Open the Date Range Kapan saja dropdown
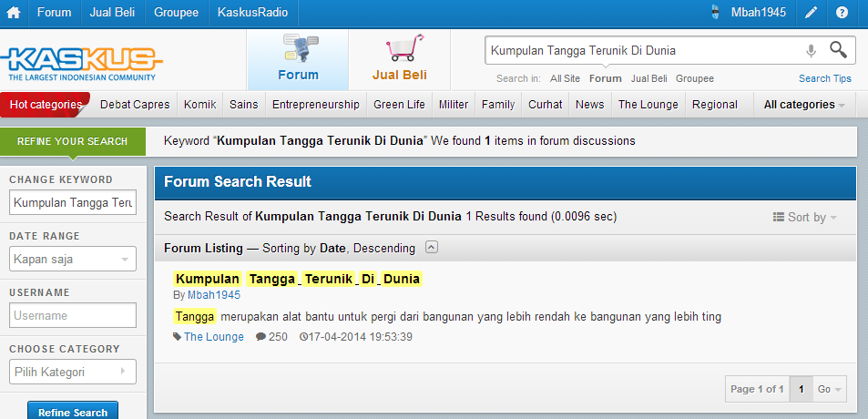This screenshot has height=419, width=868. 73,259
